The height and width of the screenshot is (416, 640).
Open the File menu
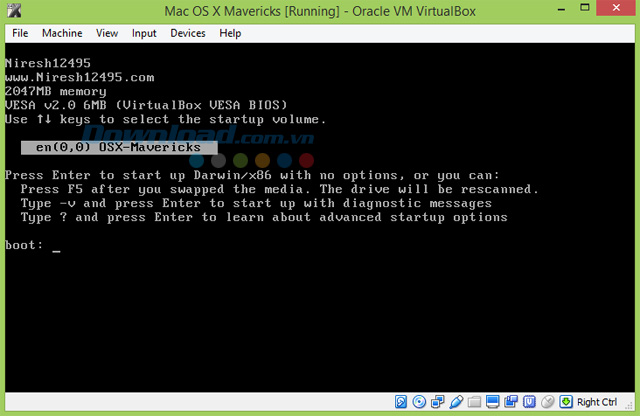pos(20,33)
